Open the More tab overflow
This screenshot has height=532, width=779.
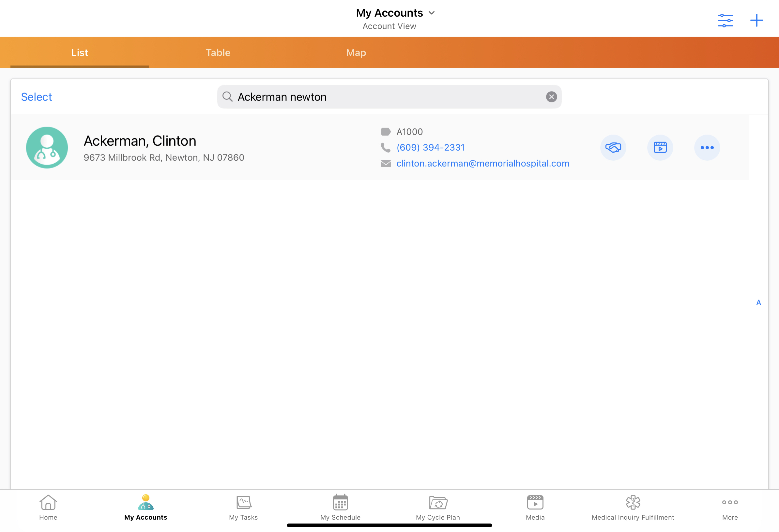730,507
